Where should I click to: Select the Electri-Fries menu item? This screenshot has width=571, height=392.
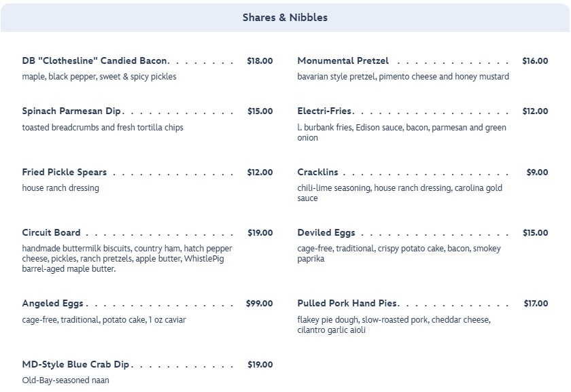click(324, 111)
